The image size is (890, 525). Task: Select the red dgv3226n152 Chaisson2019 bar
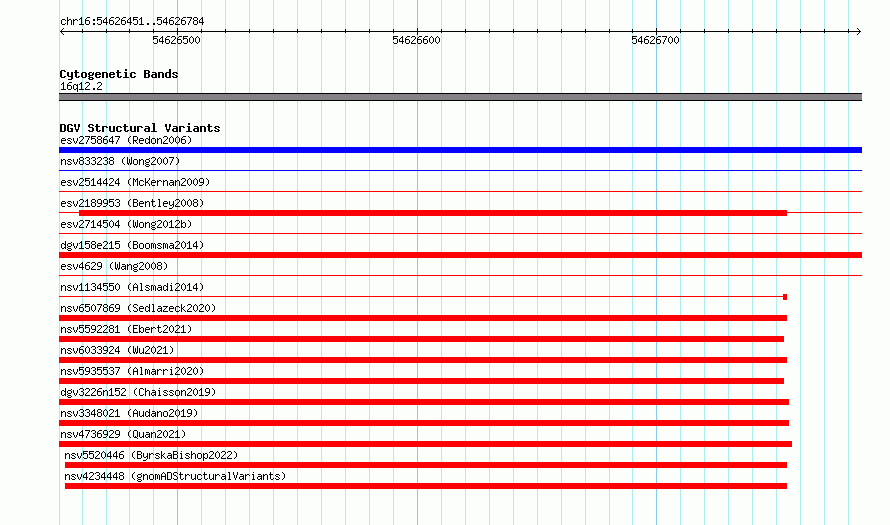pyautogui.click(x=424, y=402)
